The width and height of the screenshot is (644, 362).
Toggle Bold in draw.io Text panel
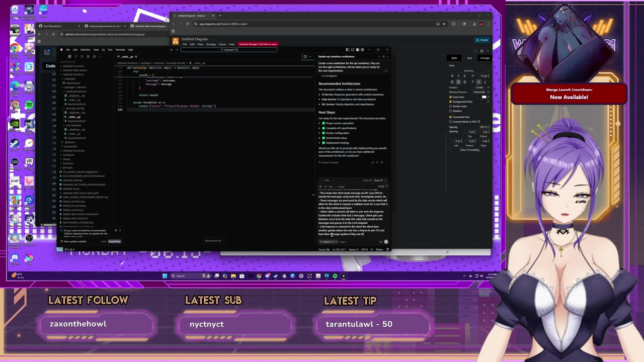point(452,76)
